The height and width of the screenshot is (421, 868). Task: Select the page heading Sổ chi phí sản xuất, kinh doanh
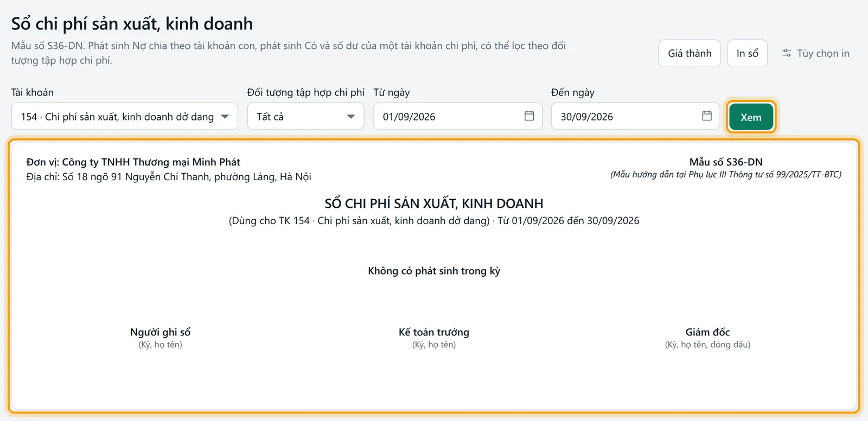click(132, 24)
